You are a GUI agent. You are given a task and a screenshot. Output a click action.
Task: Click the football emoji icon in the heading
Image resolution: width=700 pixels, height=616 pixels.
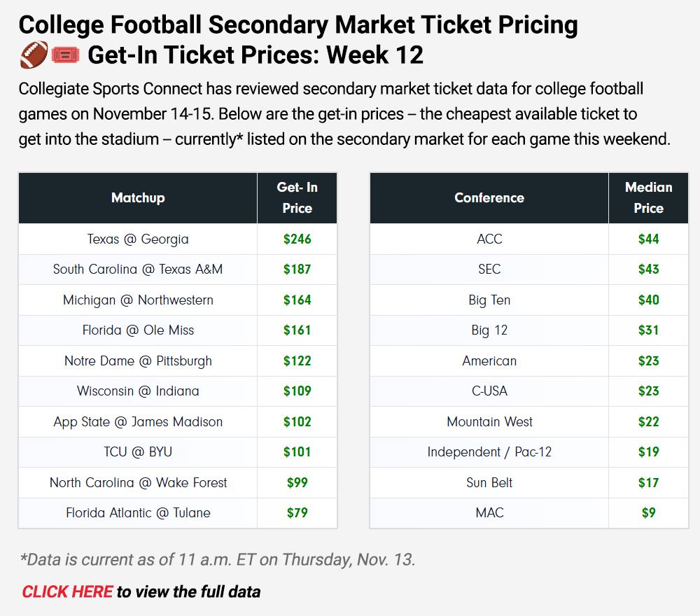pyautogui.click(x=33, y=55)
